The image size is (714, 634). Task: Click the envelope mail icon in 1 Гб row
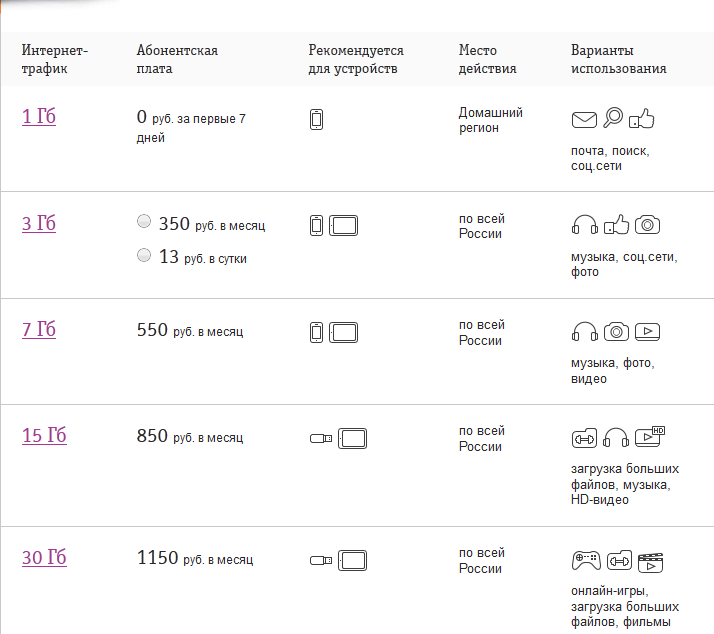584,120
